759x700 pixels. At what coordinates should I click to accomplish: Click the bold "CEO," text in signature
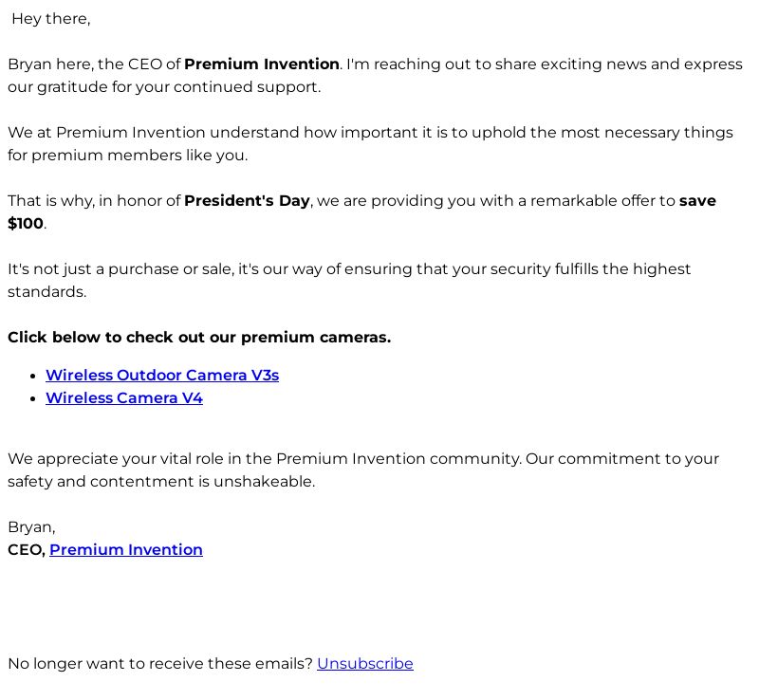pos(27,550)
